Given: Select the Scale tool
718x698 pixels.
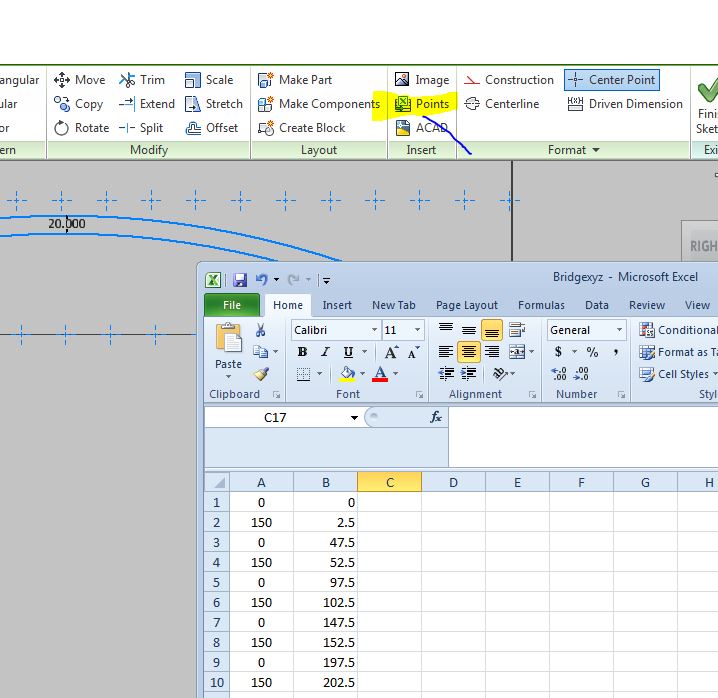Looking at the screenshot, I should point(209,80).
